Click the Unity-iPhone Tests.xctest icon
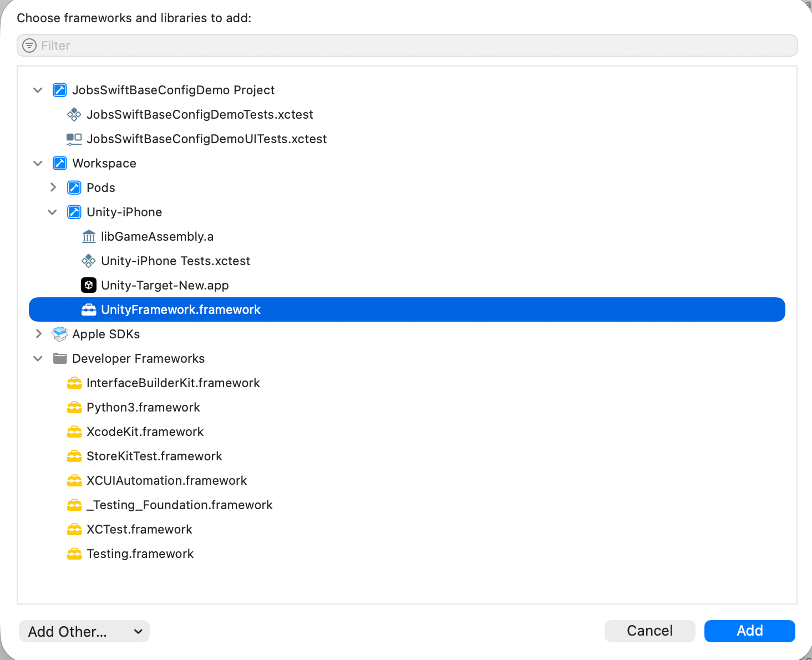This screenshot has height=660, width=812. pos(88,261)
